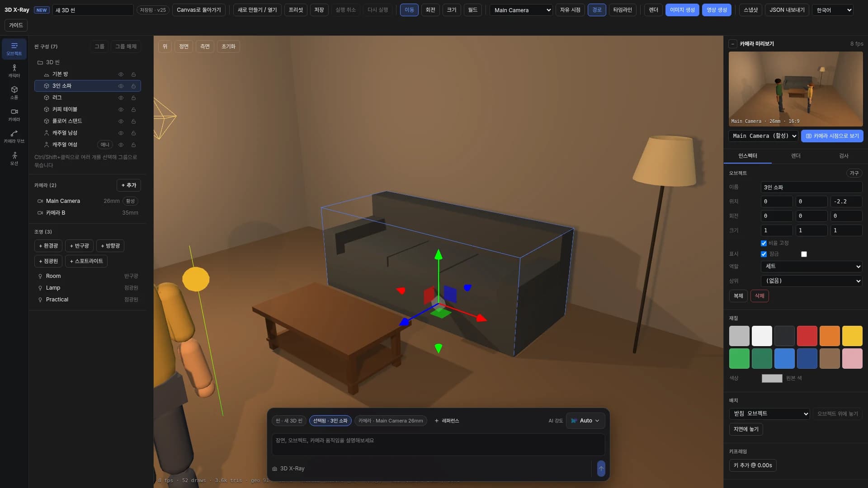Screen dimensions: 868x488
Task: Click lock icon for 플로어 스탠드 row
Action: (133, 121)
